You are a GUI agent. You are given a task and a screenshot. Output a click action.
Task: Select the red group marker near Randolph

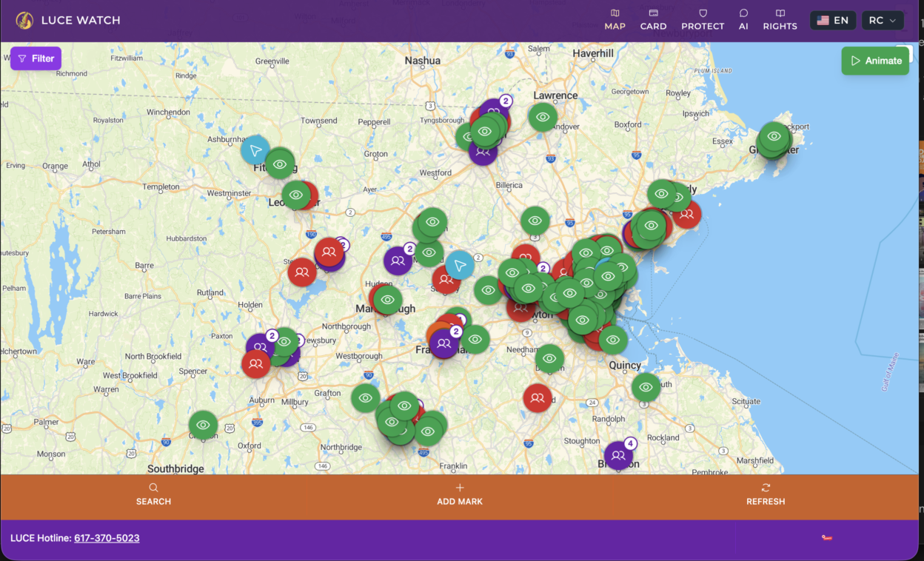pos(538,398)
